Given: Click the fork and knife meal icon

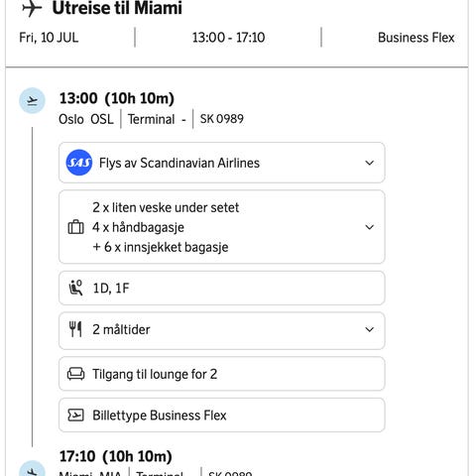Looking at the screenshot, I should 75,329.
